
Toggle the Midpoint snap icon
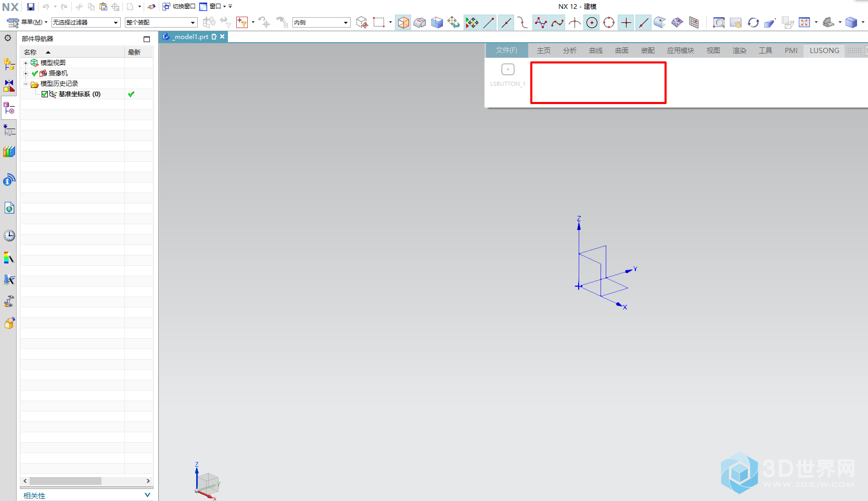point(506,22)
